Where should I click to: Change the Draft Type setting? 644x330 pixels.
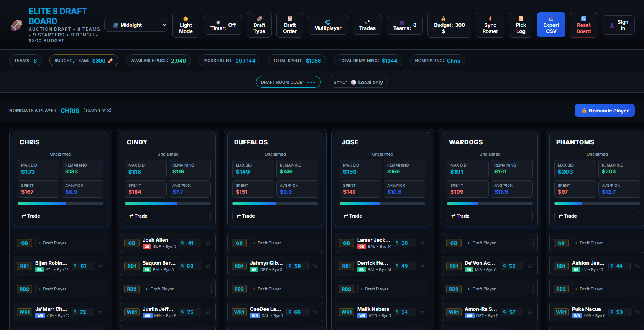click(x=260, y=25)
